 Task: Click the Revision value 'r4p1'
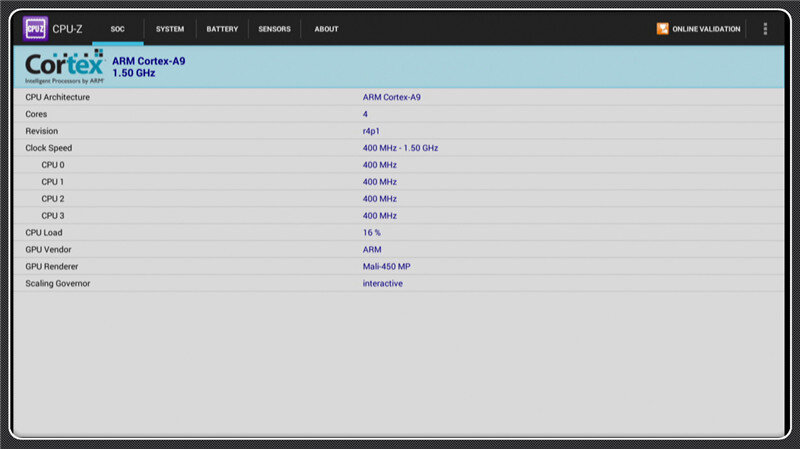pyautogui.click(x=371, y=131)
